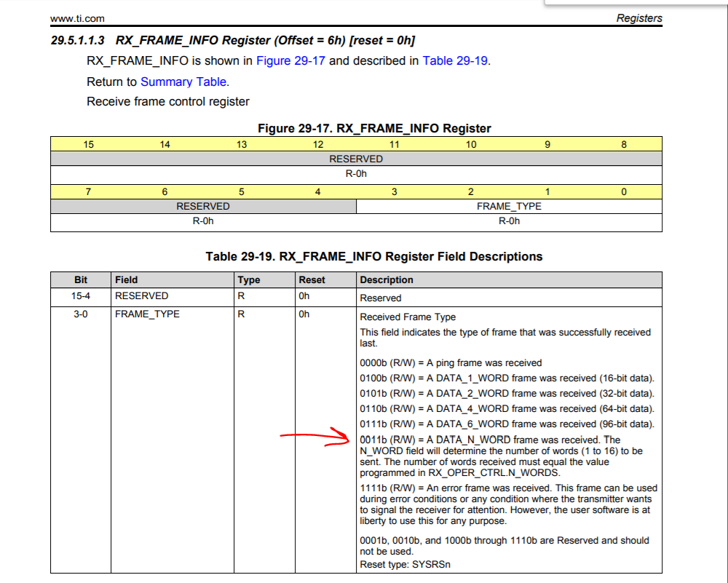The width and height of the screenshot is (728, 583).
Task: Open the Figure 29-17 link
Action: click(290, 61)
